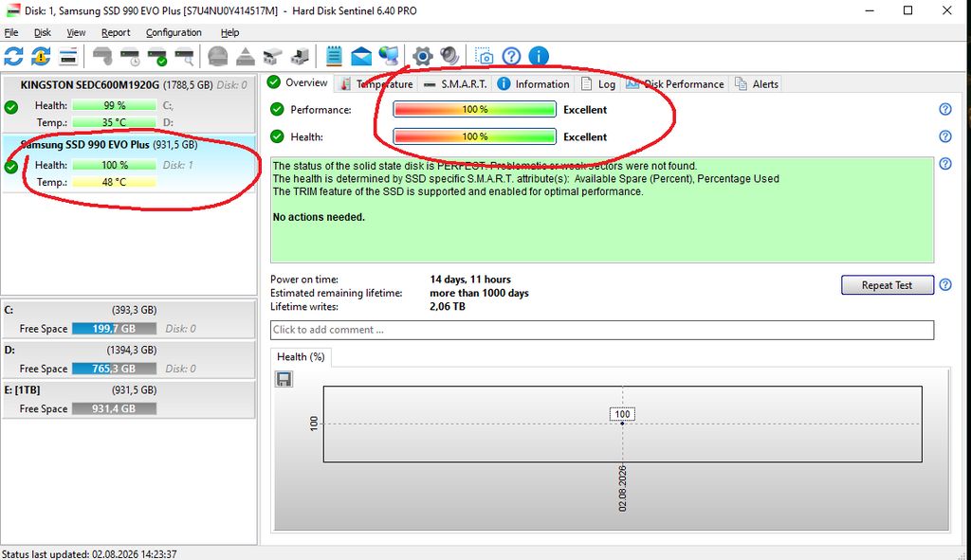Open the Configuration menu
The height and width of the screenshot is (560, 971).
point(174,33)
